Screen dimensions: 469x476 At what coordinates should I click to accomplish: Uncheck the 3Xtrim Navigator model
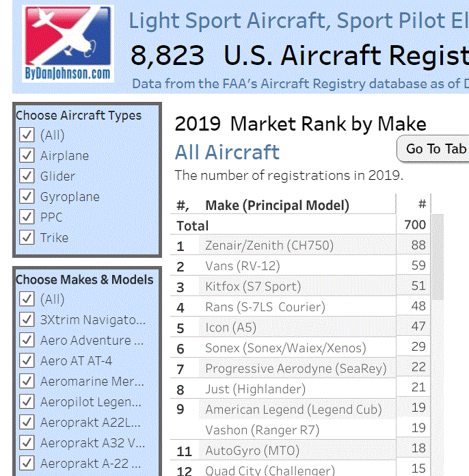[27, 319]
